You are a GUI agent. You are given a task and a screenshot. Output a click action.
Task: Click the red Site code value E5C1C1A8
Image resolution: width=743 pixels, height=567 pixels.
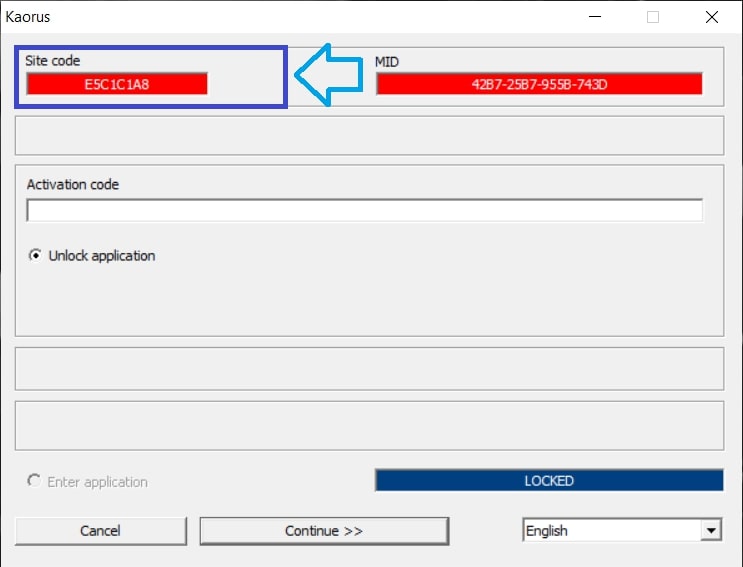coord(117,84)
